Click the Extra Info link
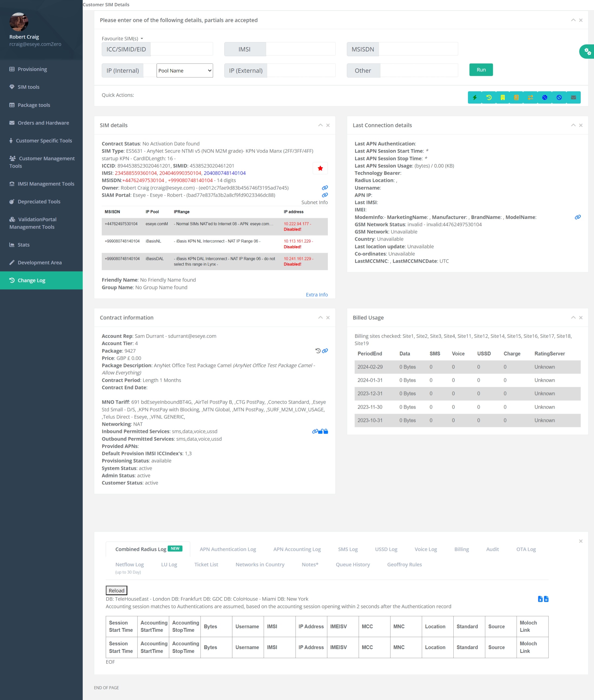The width and height of the screenshot is (594, 700). pos(316,294)
